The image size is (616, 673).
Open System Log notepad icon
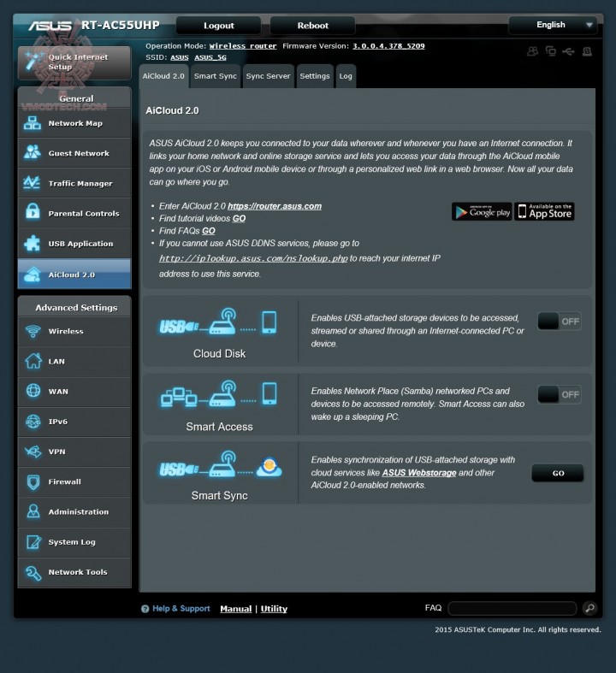click(33, 542)
